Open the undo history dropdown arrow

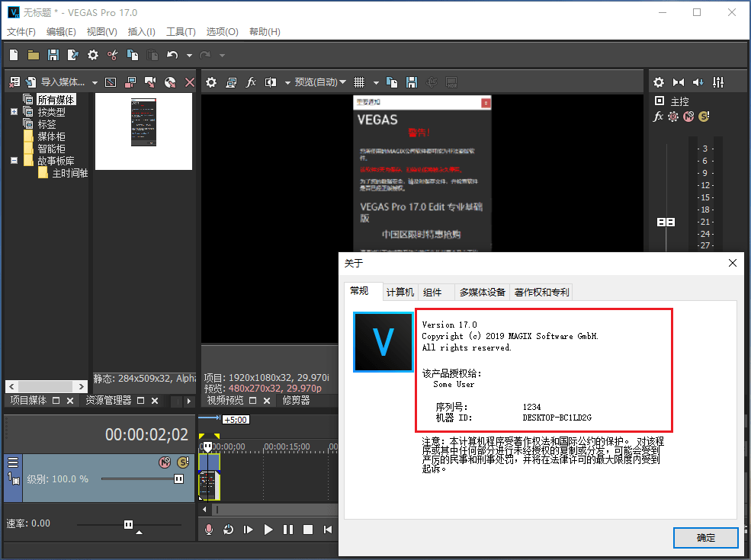189,56
